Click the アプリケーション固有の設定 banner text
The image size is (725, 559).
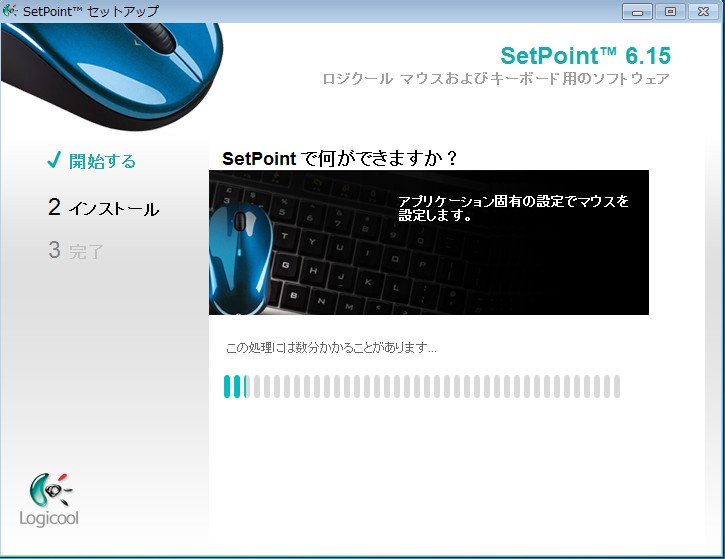[x=513, y=208]
